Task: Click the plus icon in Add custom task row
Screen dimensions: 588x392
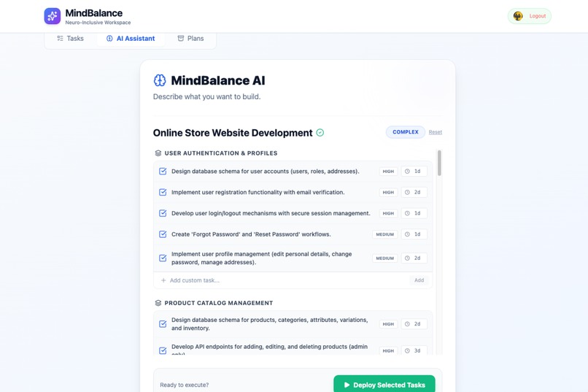Action: tap(163, 280)
